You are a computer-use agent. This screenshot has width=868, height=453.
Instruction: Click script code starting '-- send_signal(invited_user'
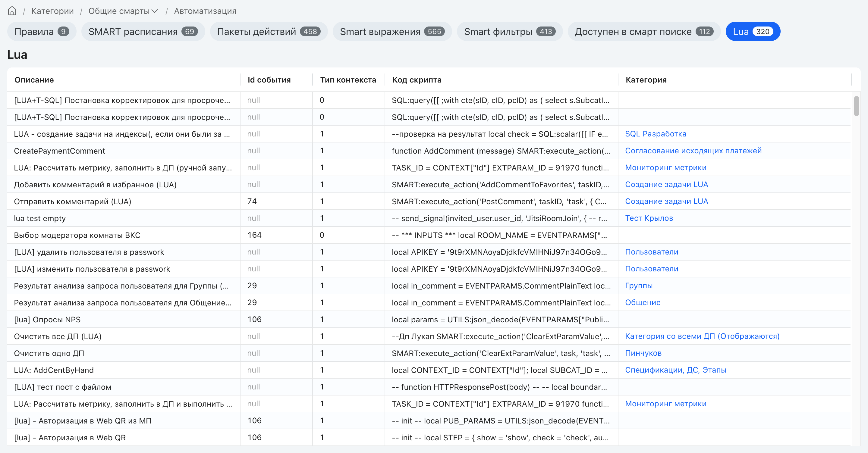(x=499, y=218)
